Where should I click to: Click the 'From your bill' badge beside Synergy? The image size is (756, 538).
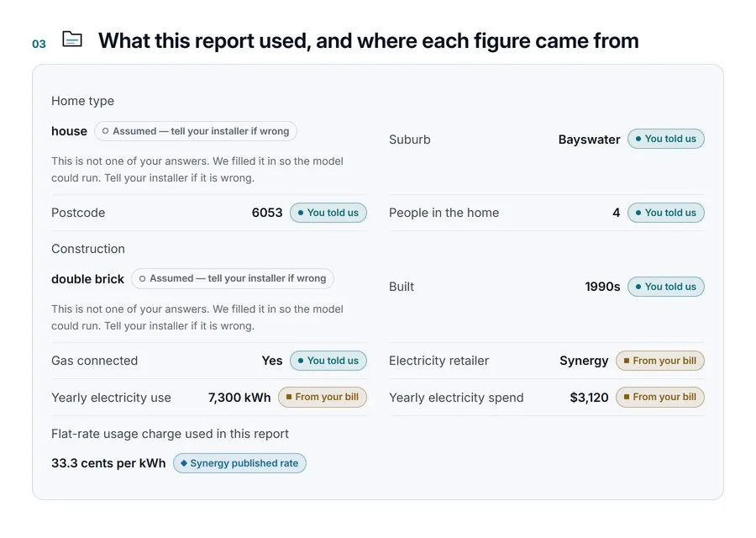[660, 361]
